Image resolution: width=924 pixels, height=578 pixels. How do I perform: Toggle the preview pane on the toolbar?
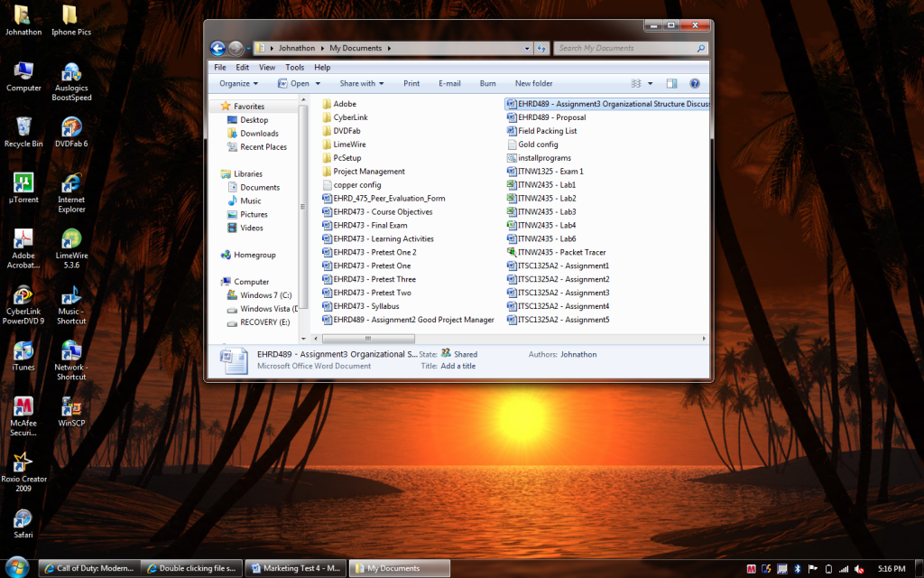[672, 83]
